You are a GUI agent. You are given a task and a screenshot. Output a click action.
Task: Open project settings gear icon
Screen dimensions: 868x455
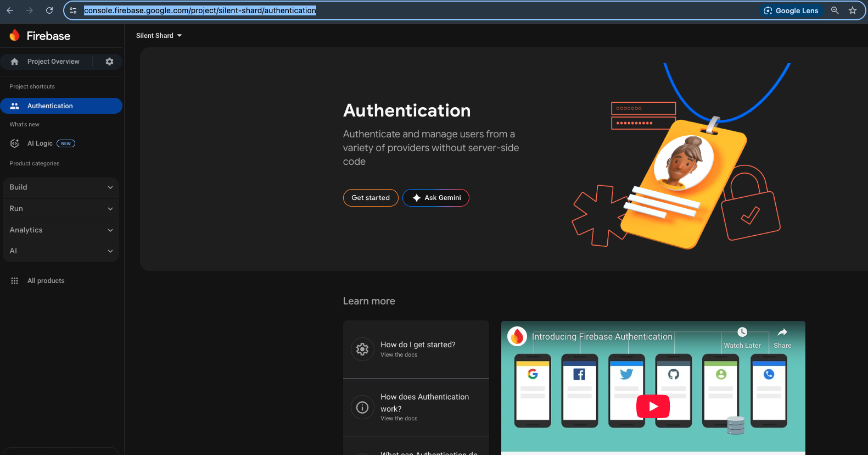[110, 62]
